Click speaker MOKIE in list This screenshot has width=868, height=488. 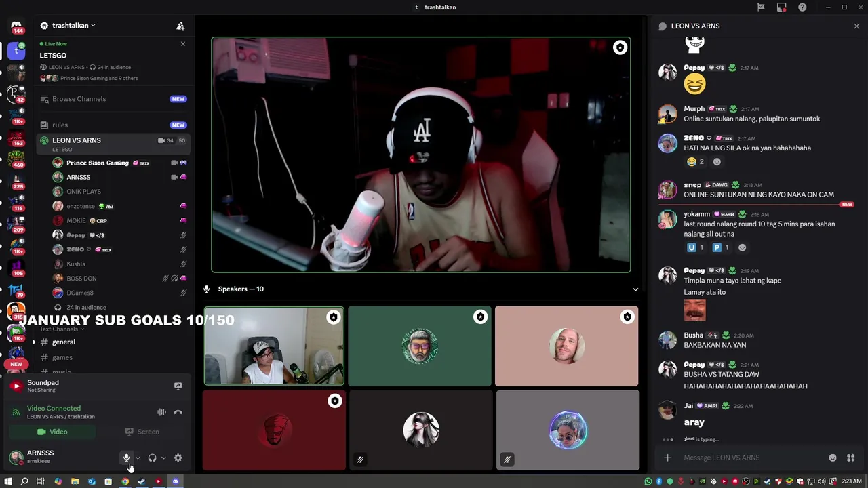pos(119,220)
